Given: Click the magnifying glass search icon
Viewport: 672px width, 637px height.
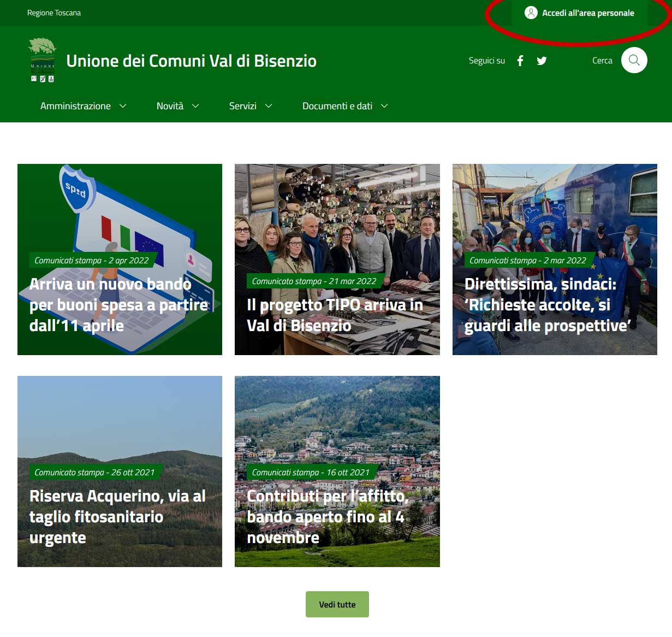Looking at the screenshot, I should [634, 60].
